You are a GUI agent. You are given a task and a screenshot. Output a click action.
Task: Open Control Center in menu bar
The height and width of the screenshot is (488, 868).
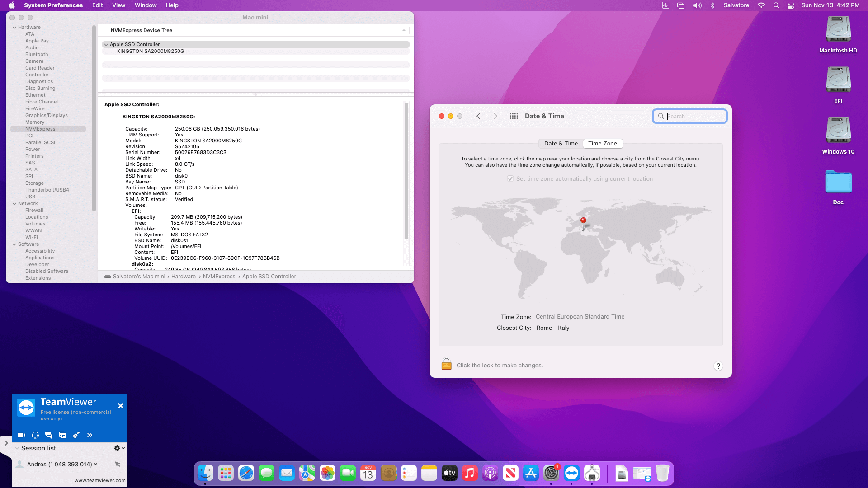pos(791,5)
